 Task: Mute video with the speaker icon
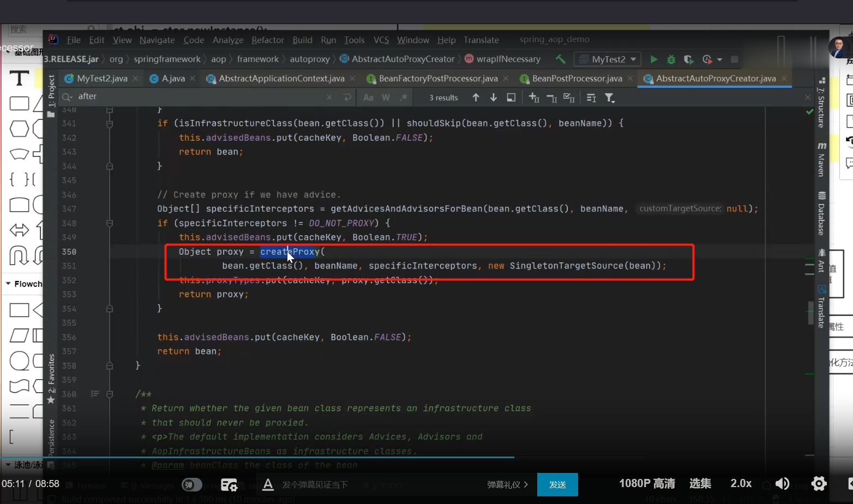tap(782, 484)
